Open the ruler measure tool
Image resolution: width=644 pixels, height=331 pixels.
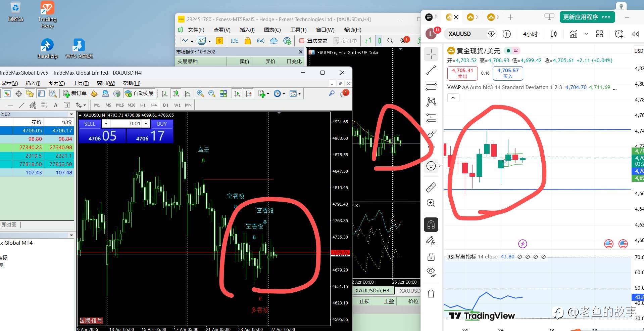[431, 187]
